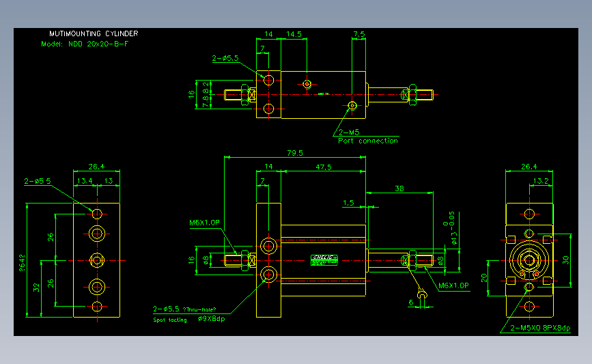The image size is (592, 364).
Task: Select the 2-M5X0.8PX8dp thread callout
Action: pyautogui.click(x=540, y=328)
